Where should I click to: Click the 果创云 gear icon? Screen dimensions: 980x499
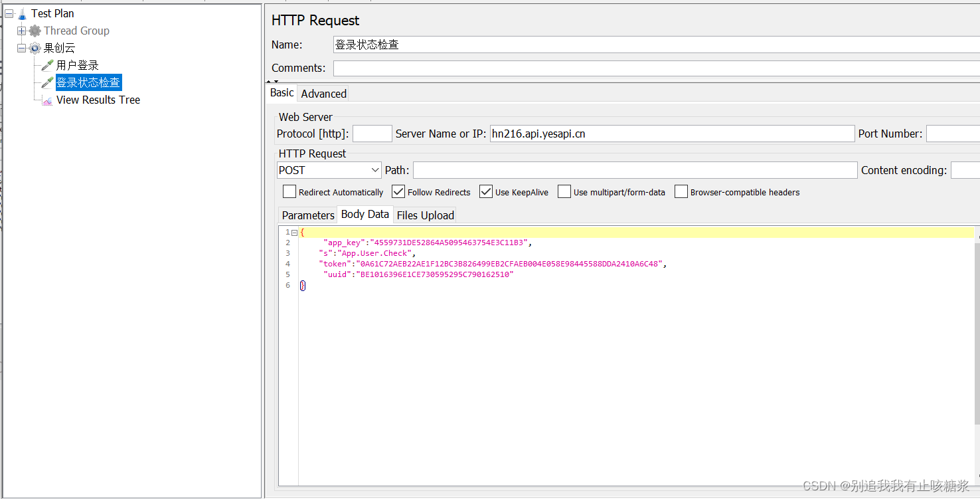35,48
